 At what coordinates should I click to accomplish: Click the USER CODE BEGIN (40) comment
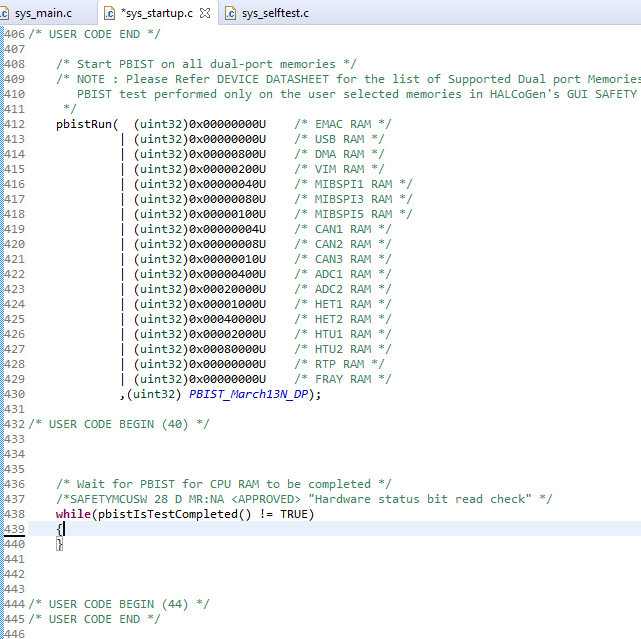pos(119,424)
